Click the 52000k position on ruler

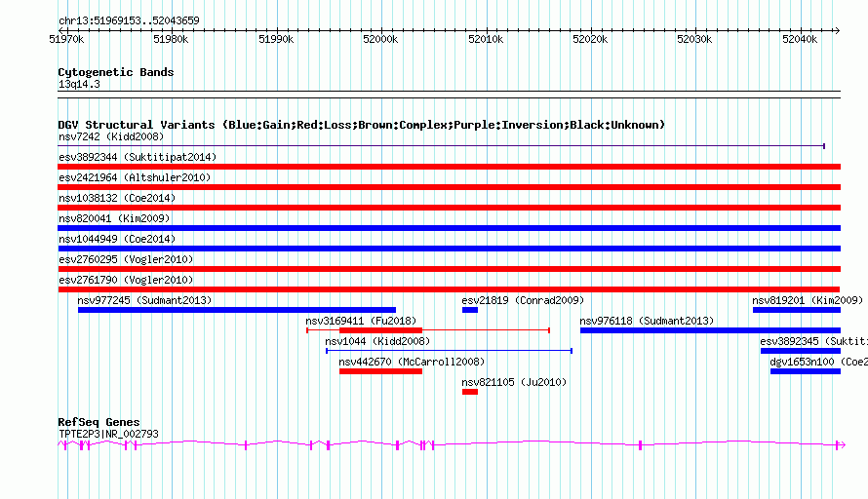(x=380, y=39)
